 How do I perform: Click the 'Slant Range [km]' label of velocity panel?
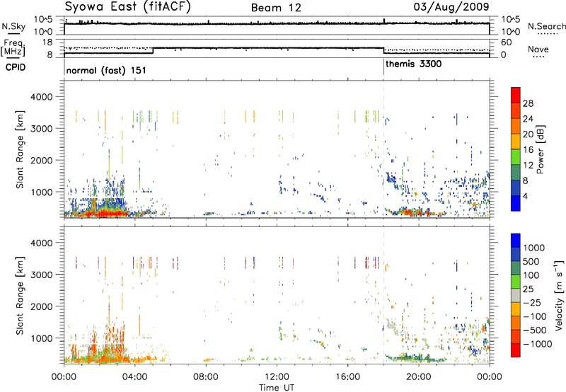(x=21, y=295)
